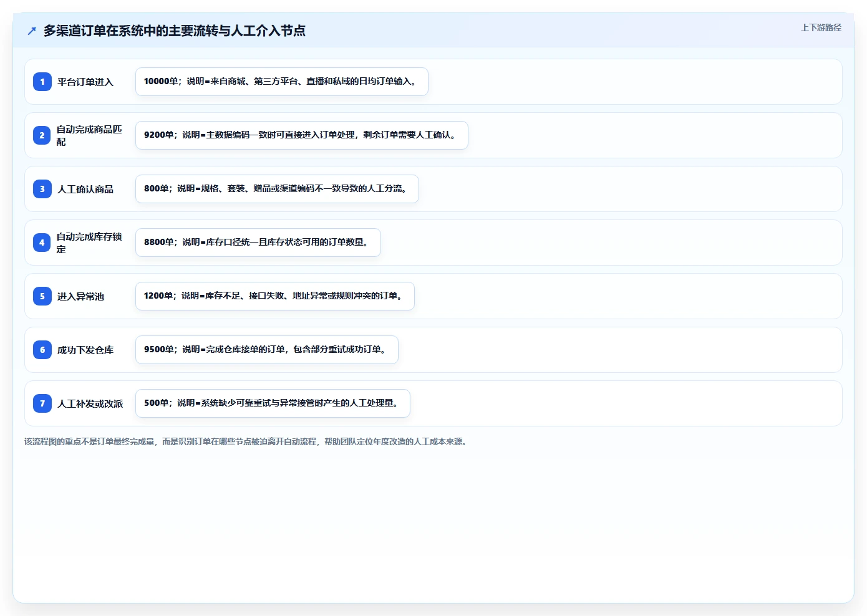Click step number 3 badge
The height and width of the screenshot is (616, 867).
tap(42, 189)
